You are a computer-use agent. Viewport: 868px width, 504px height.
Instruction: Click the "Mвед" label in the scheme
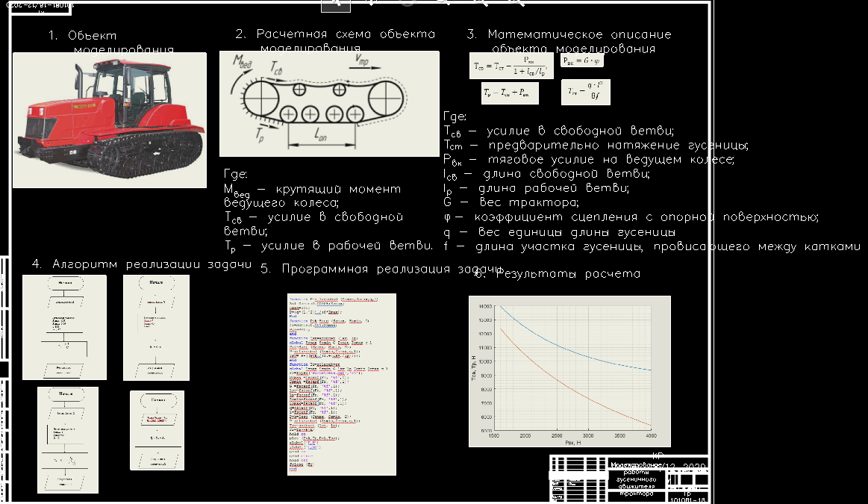(x=243, y=61)
